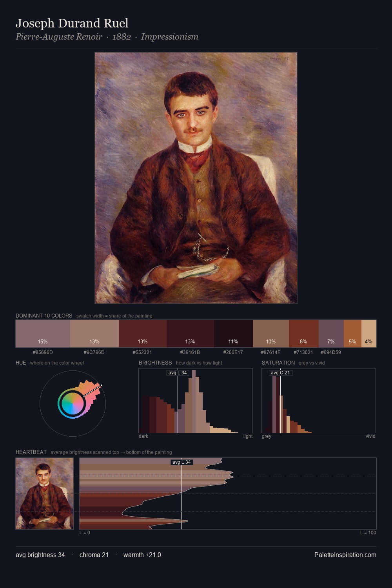
Task: Pick the 8% #713021 swatch
Action: tap(304, 334)
